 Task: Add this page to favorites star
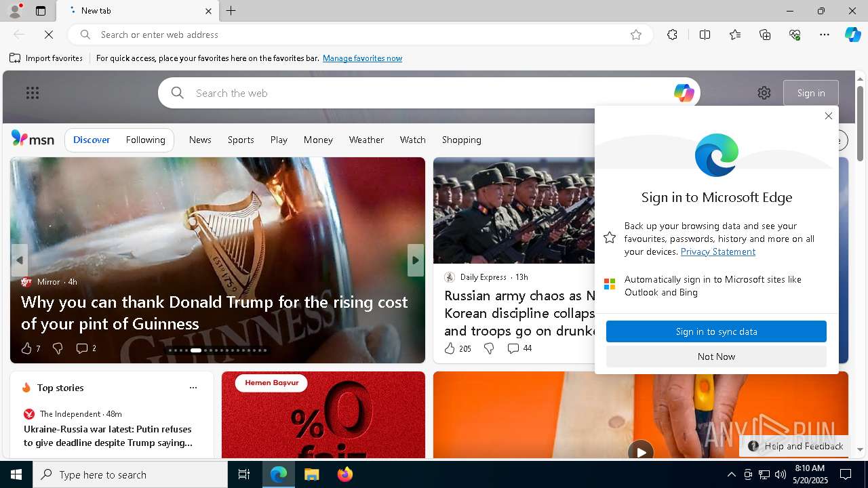[636, 35]
